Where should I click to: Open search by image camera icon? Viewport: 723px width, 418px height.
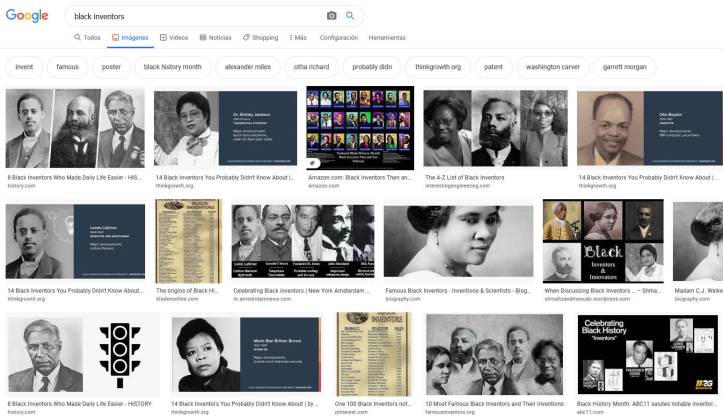pos(331,16)
